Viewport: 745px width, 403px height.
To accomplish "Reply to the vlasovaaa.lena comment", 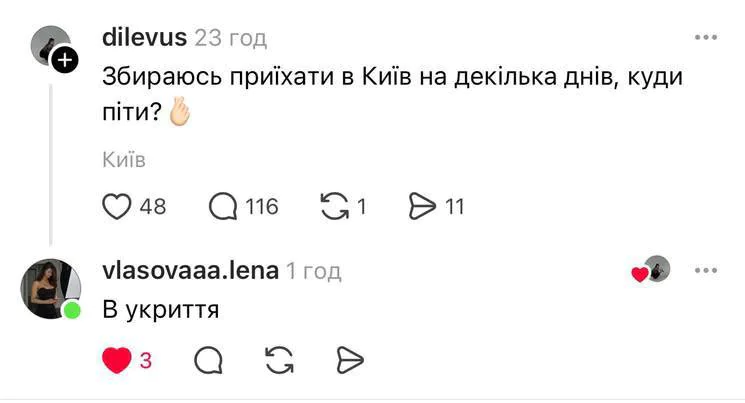I will (208, 361).
